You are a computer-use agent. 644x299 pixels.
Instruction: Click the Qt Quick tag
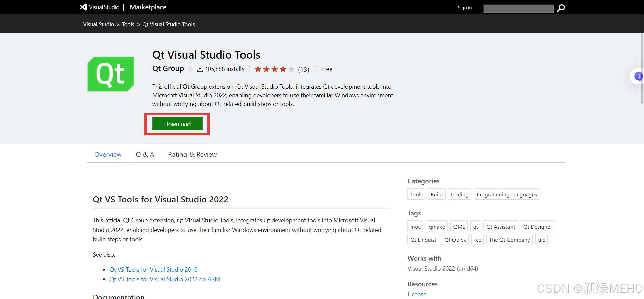pyautogui.click(x=455, y=240)
